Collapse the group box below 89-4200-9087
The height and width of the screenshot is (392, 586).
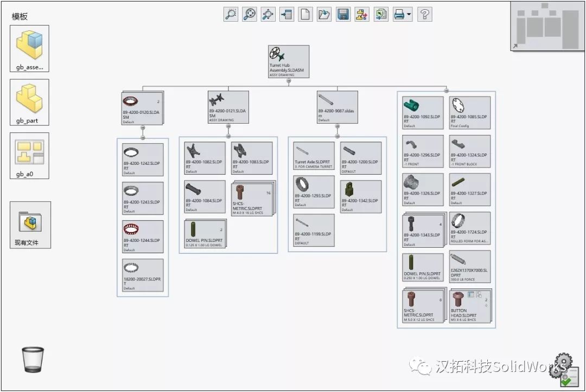click(337, 136)
